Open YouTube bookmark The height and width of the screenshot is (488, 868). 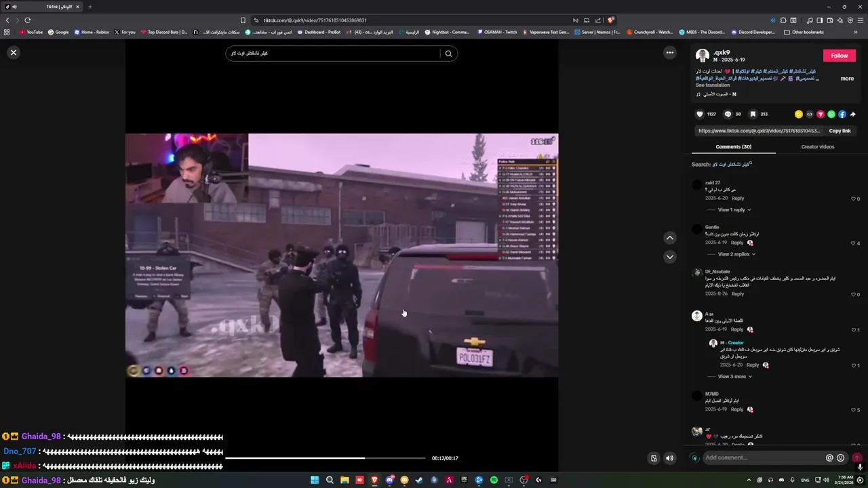(x=31, y=32)
